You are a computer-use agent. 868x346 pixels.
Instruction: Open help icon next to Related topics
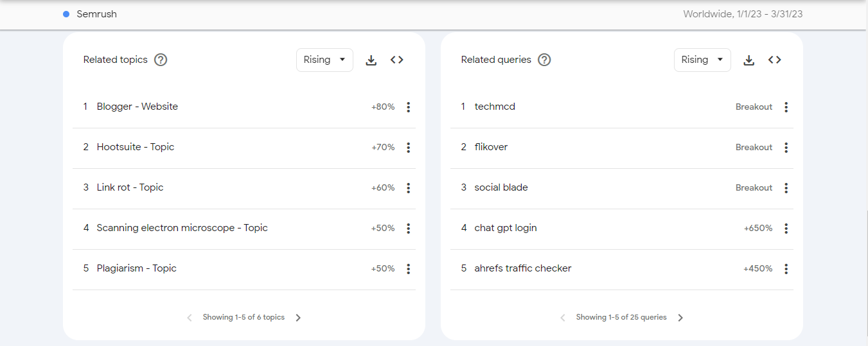161,60
